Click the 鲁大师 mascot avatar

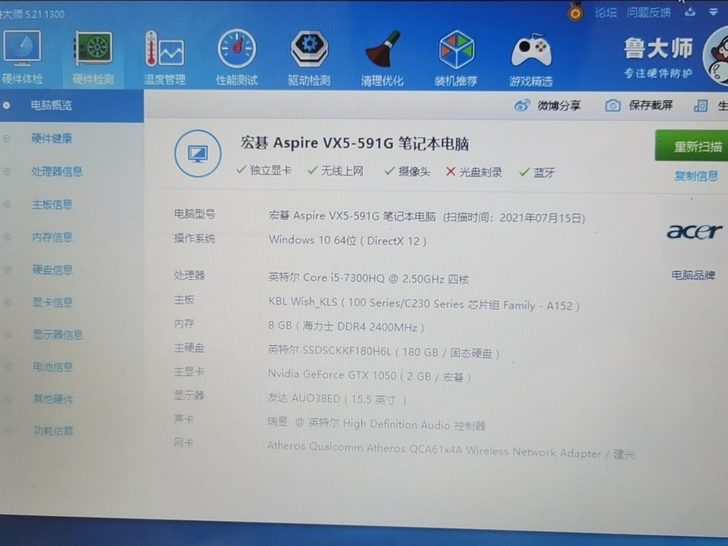pos(715,57)
